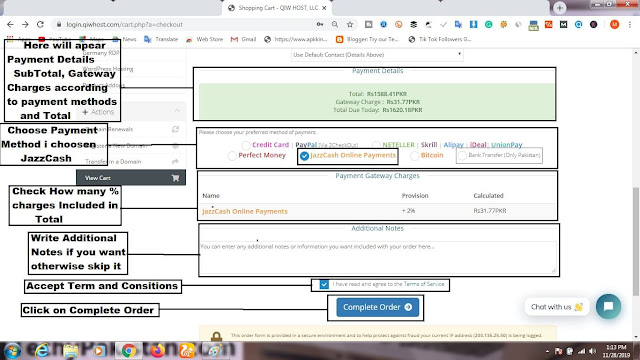Open File Explorer from the taskbar
The image size is (640, 360).
coord(70,351)
